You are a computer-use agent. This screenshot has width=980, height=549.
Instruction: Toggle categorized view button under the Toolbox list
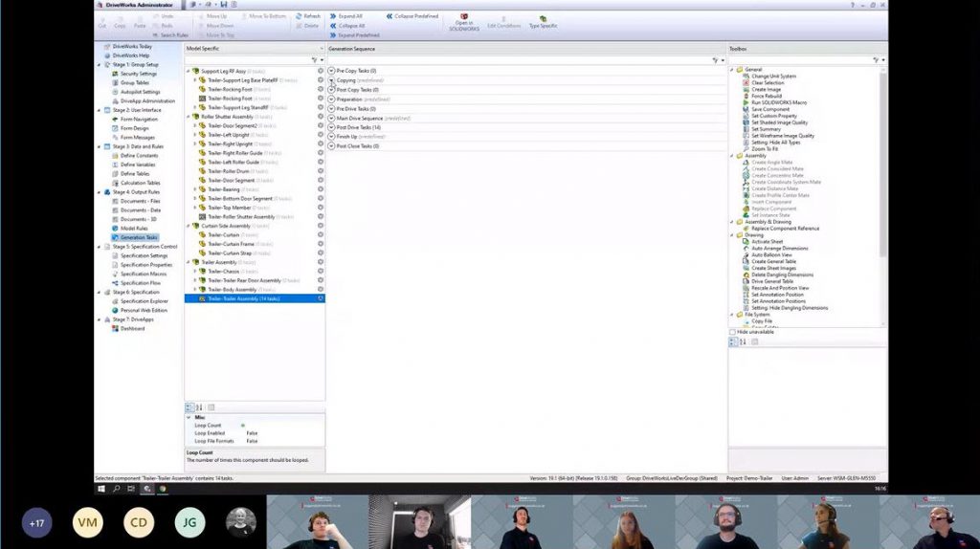pos(734,341)
